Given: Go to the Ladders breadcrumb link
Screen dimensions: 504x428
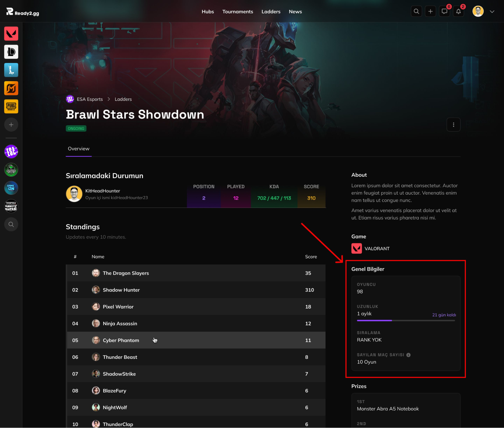Looking at the screenshot, I should coord(123,99).
